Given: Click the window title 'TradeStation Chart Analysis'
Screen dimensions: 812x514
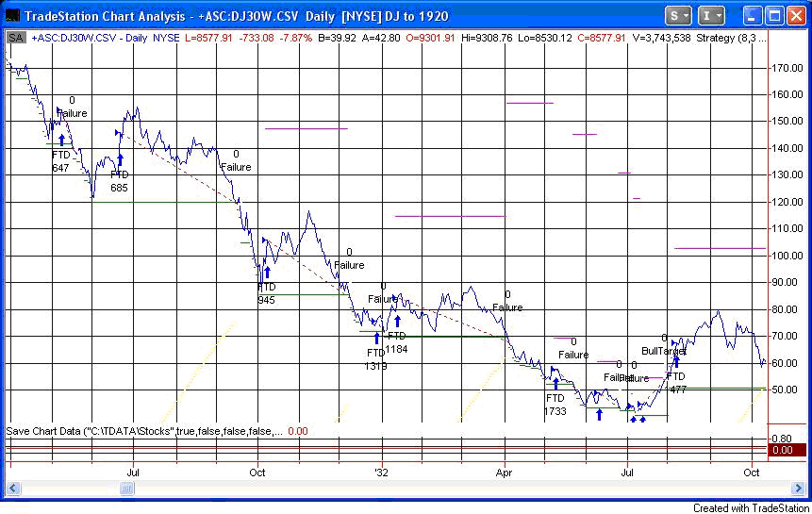Looking at the screenshot, I should 105,16.
